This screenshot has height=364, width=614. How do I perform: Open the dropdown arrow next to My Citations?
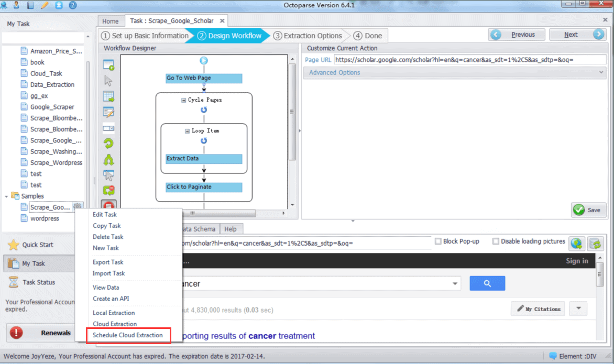tap(578, 309)
